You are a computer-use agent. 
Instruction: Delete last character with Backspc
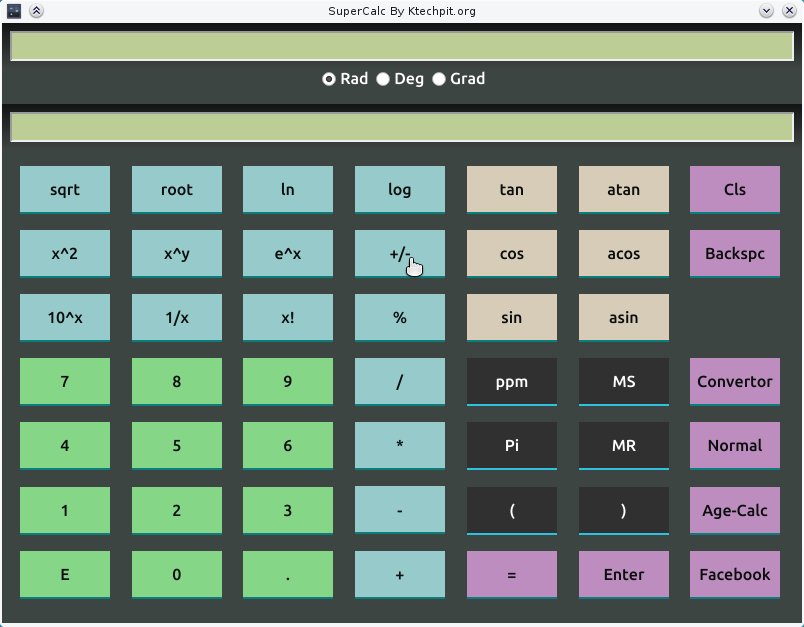click(735, 253)
